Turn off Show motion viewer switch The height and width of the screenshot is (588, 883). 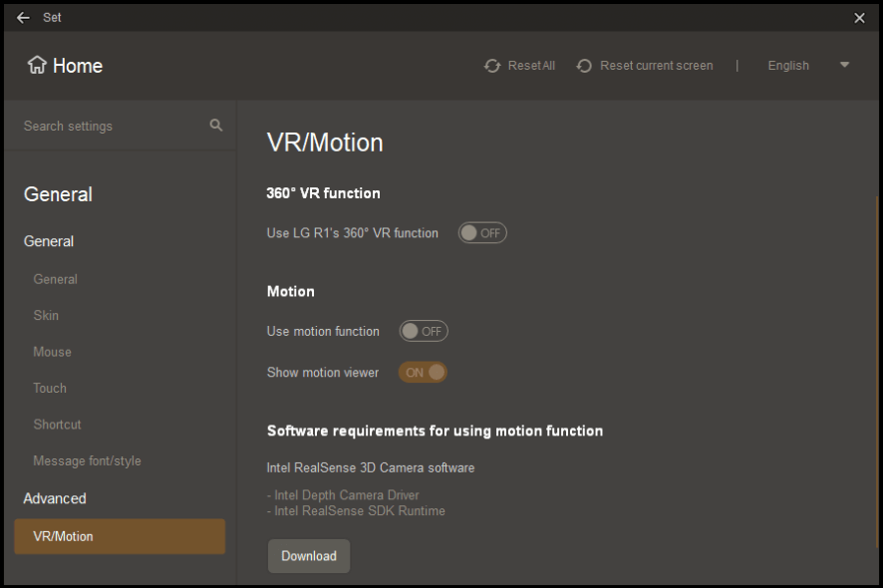[x=423, y=373]
